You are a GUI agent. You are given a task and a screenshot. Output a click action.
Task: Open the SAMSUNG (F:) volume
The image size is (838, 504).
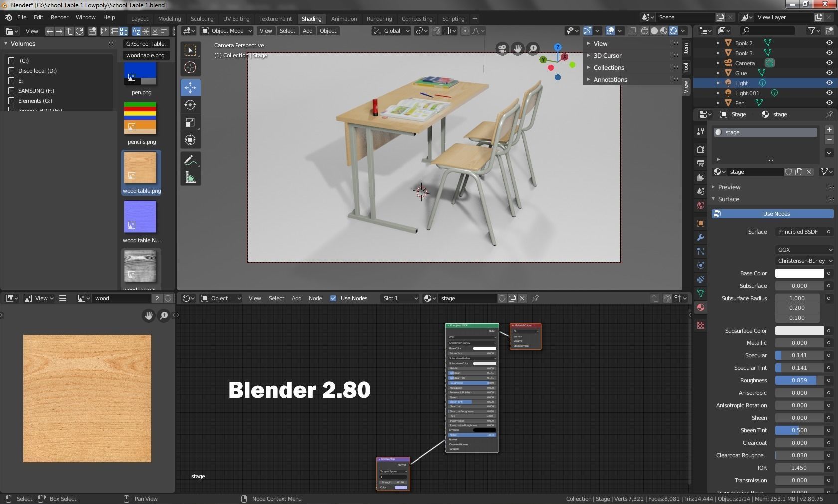[36, 91]
